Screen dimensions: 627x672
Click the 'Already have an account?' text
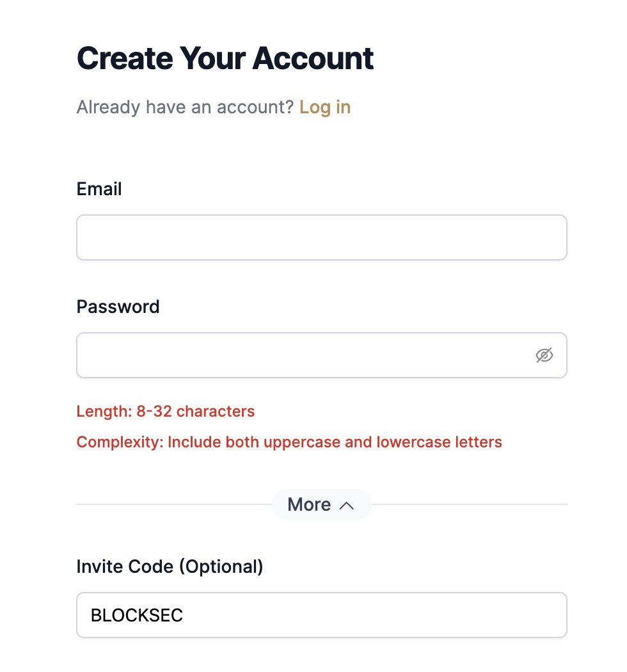[185, 107]
